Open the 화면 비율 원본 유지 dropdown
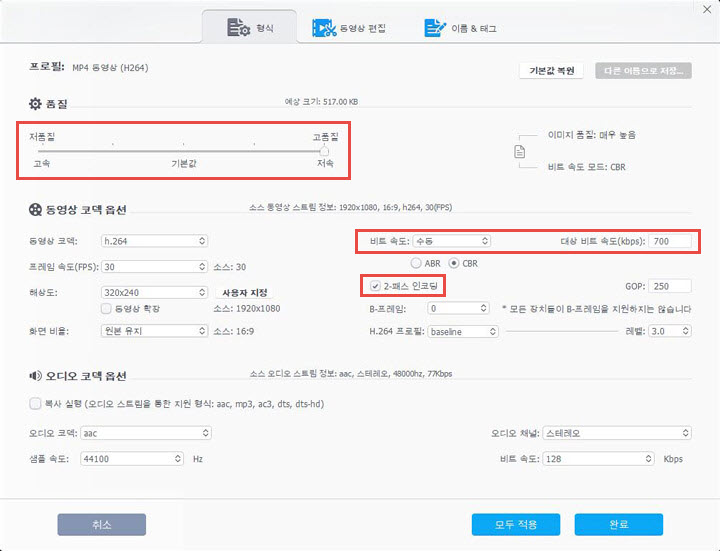Viewport: 720px width, 551px height. (x=154, y=331)
